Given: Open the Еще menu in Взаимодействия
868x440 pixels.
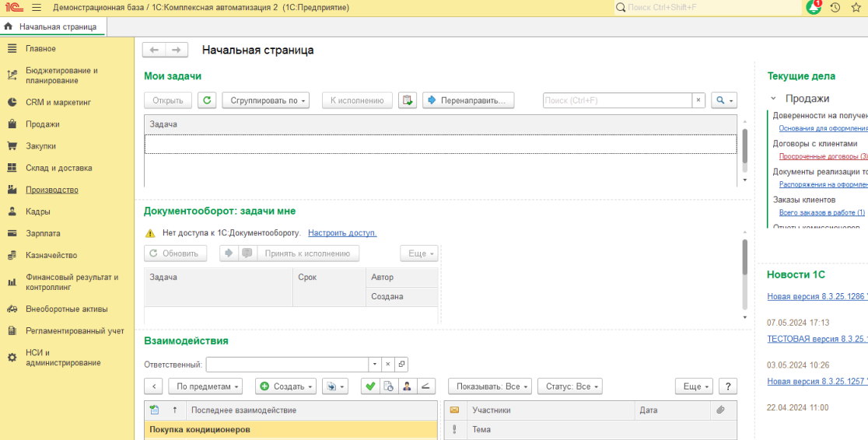Looking at the screenshot, I should 695,386.
